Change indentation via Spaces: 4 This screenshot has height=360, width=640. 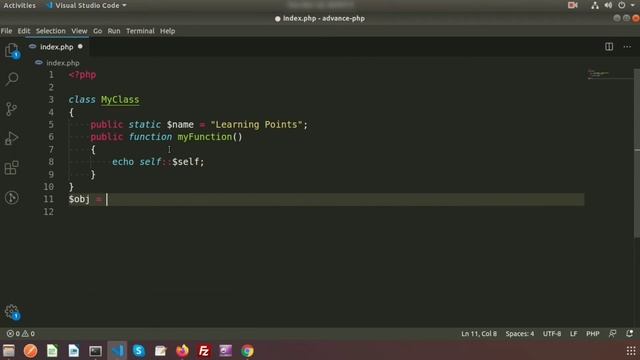pyautogui.click(x=520, y=333)
